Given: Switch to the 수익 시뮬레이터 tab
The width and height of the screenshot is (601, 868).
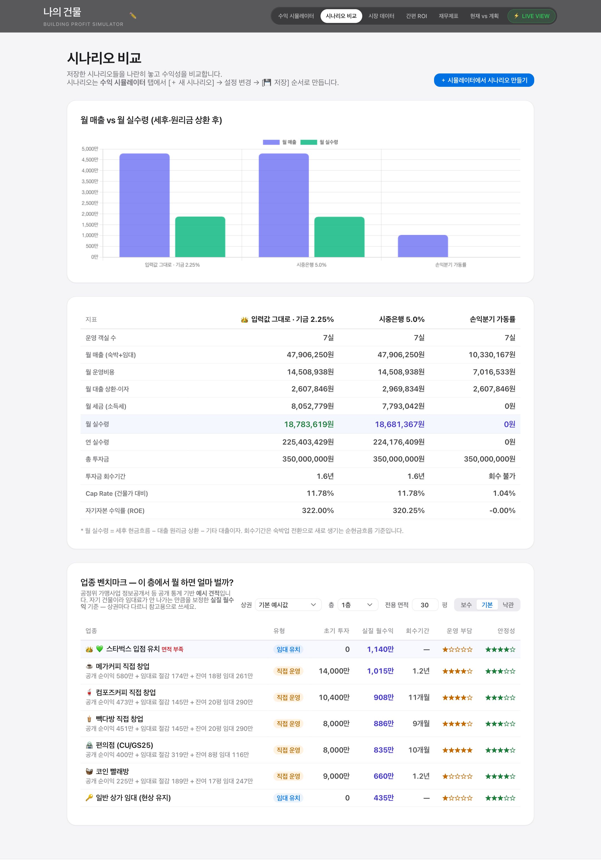Looking at the screenshot, I should click(296, 16).
